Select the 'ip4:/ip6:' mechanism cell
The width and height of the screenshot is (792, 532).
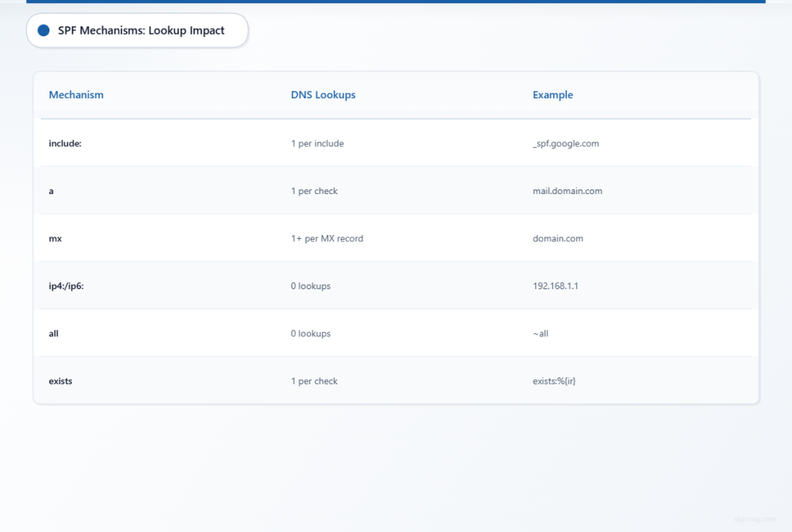click(x=67, y=285)
